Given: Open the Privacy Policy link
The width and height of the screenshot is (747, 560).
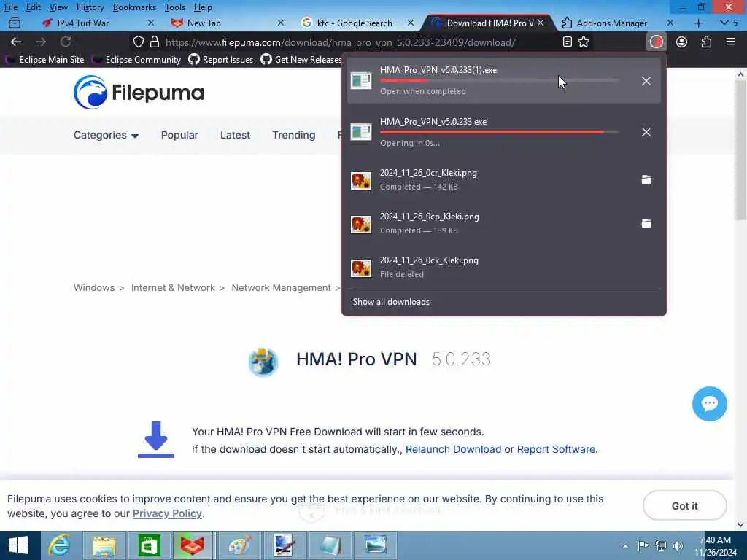Looking at the screenshot, I should [x=167, y=514].
